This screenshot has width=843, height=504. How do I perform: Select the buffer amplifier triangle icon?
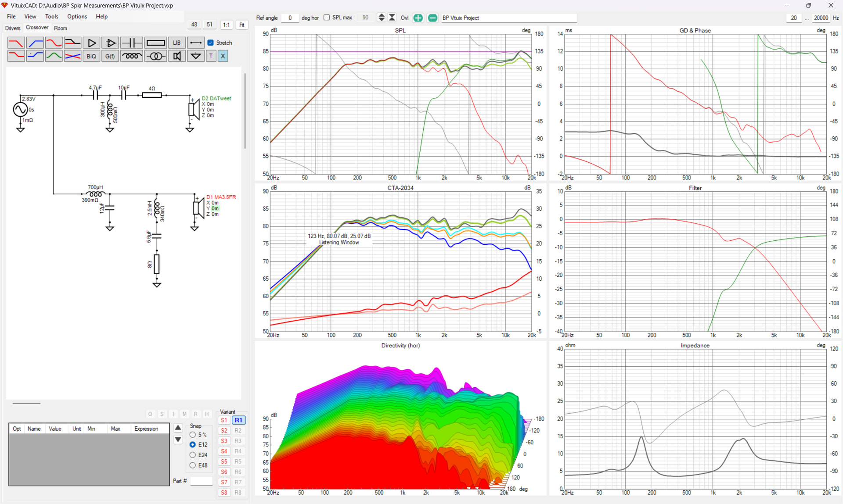tap(92, 43)
